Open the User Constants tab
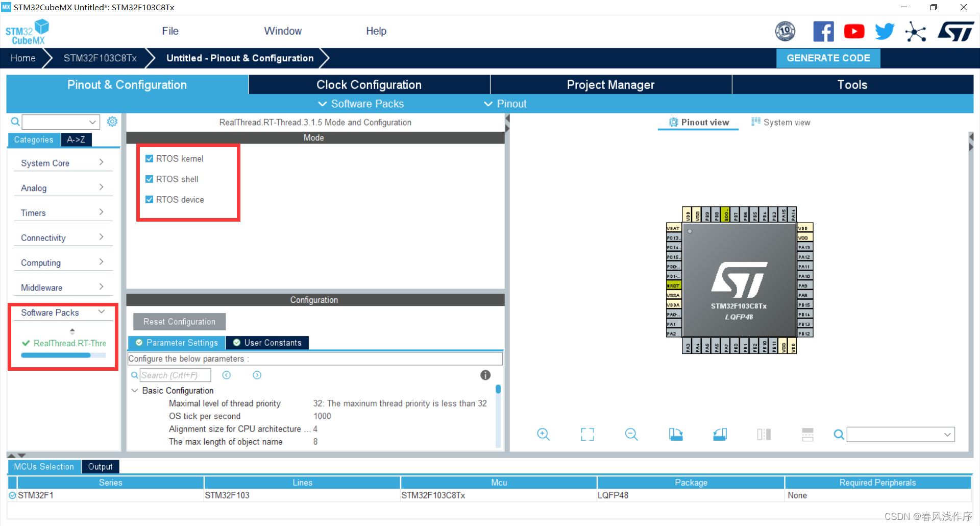This screenshot has width=980, height=526. click(267, 343)
